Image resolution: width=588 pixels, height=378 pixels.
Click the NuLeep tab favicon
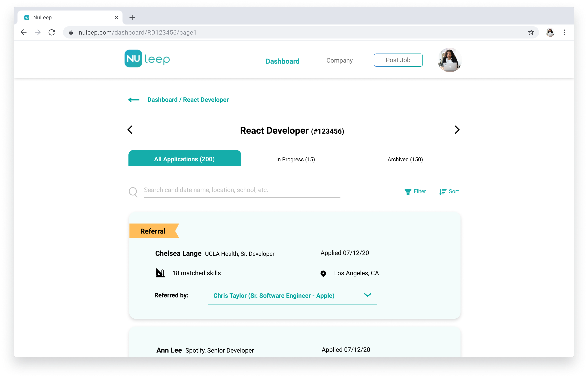pyautogui.click(x=27, y=17)
